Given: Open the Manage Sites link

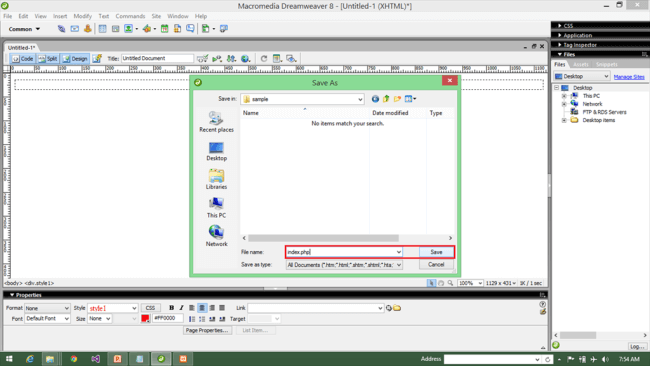Looking at the screenshot, I should pyautogui.click(x=629, y=77).
